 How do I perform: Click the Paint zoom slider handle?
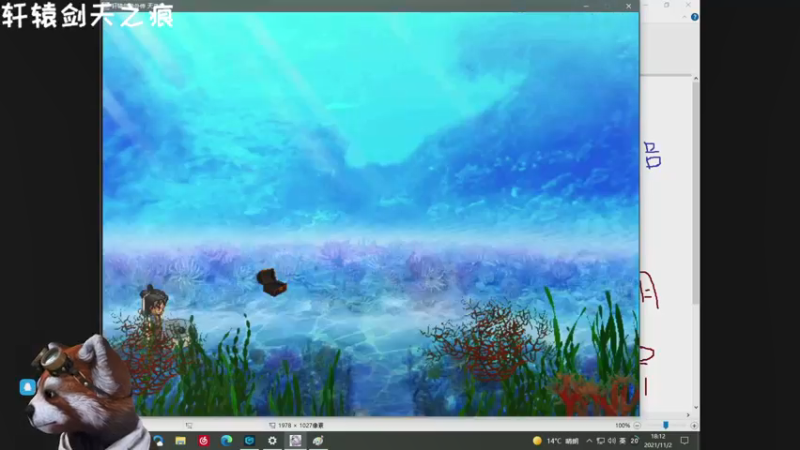(x=665, y=425)
